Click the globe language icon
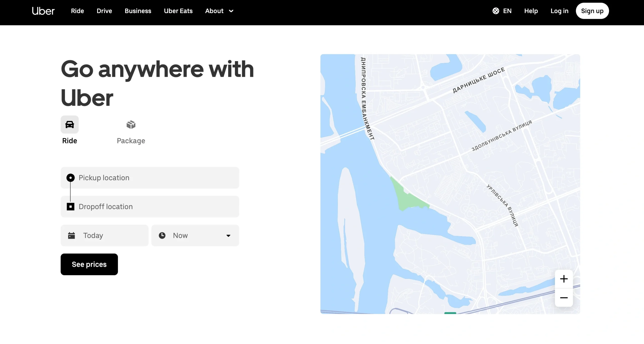Image resolution: width=644 pixels, height=344 pixels. [496, 11]
